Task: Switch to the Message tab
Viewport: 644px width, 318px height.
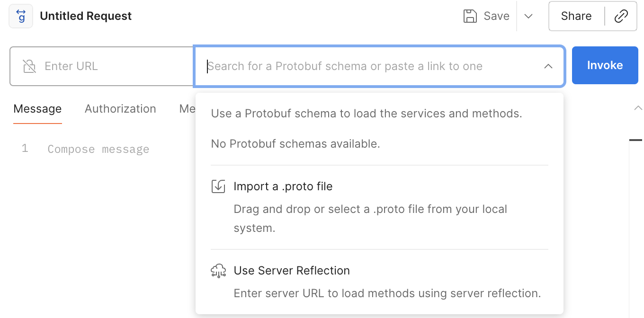Action: pyautogui.click(x=37, y=109)
